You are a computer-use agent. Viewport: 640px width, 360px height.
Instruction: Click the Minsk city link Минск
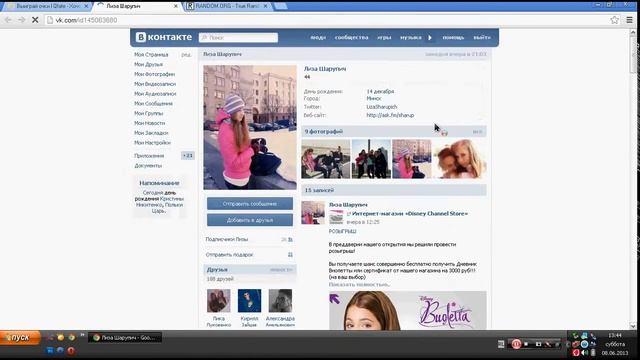point(373,98)
